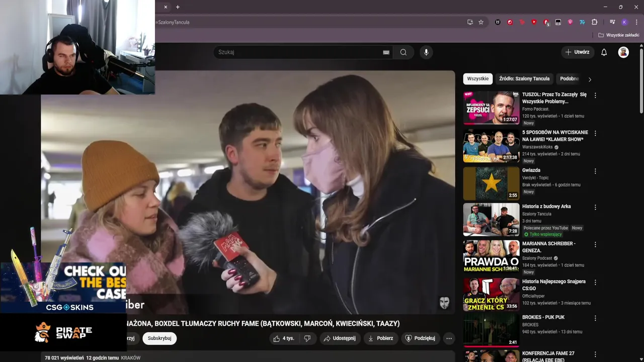The height and width of the screenshot is (362, 644).
Task: Open options for KONFERENCJA FAME 27 video
Action: click(595, 354)
